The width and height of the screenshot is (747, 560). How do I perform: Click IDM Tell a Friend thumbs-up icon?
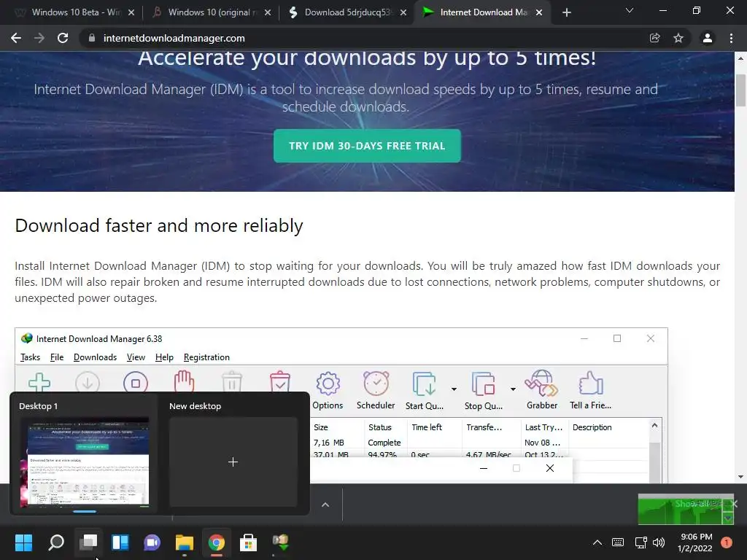[x=591, y=391]
